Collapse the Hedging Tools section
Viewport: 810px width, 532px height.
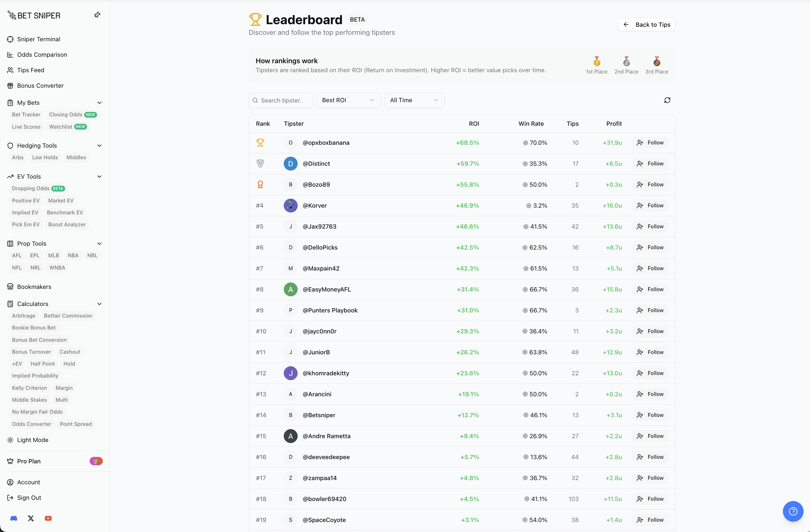point(99,146)
